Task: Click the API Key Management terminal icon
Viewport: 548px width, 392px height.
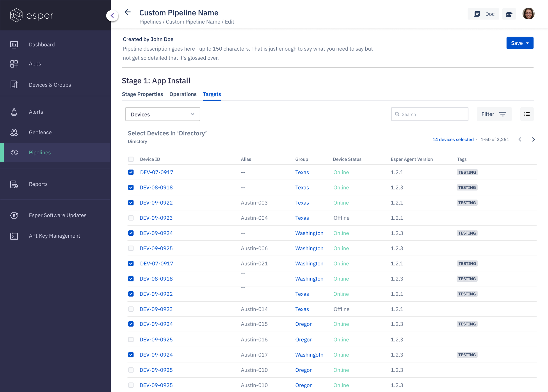Action: click(14, 236)
